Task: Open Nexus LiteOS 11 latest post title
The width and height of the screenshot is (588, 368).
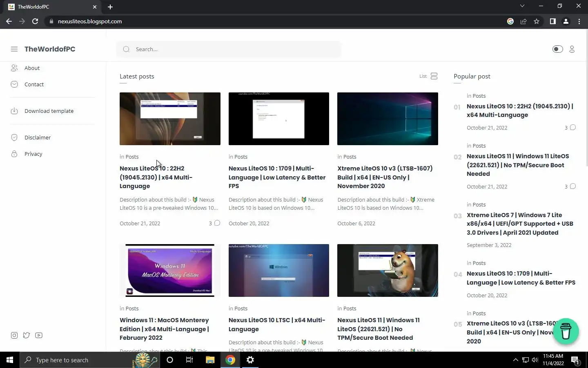Action: click(379, 329)
